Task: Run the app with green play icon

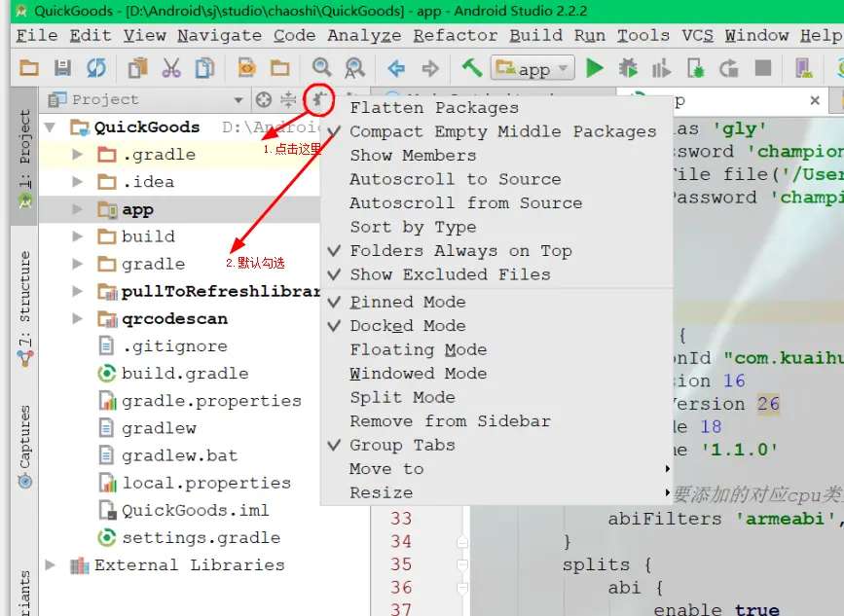Action: (x=594, y=68)
